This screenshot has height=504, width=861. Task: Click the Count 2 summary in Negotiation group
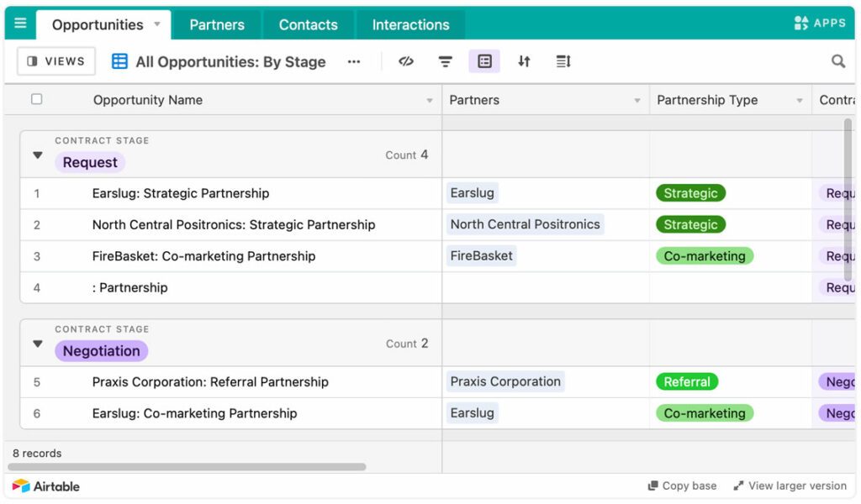click(x=406, y=344)
